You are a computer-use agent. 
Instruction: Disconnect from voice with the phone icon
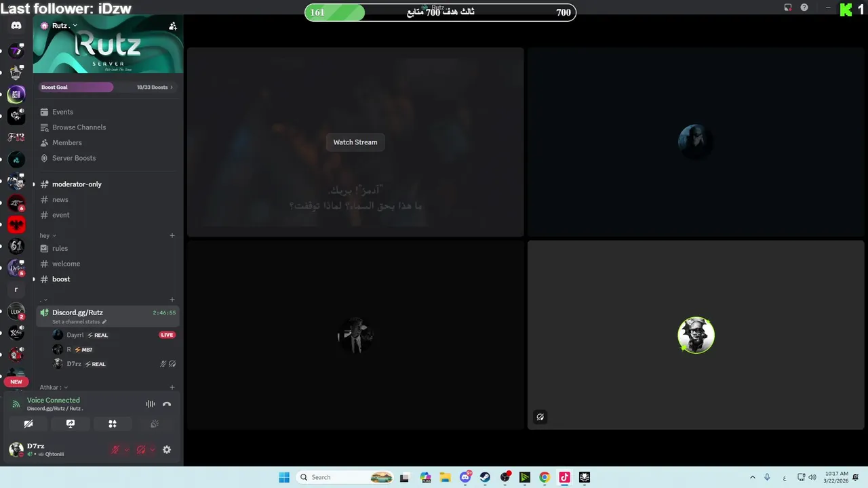[x=167, y=404]
